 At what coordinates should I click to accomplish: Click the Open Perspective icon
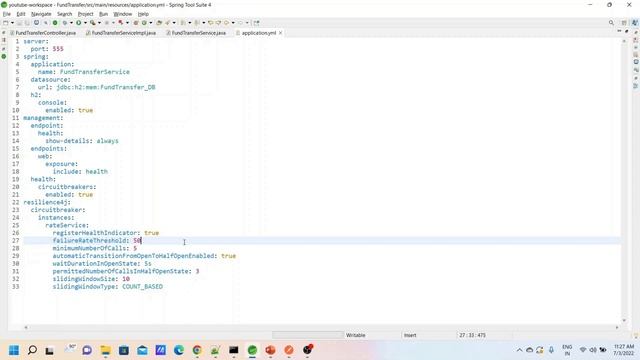pyautogui.click(x=624, y=23)
